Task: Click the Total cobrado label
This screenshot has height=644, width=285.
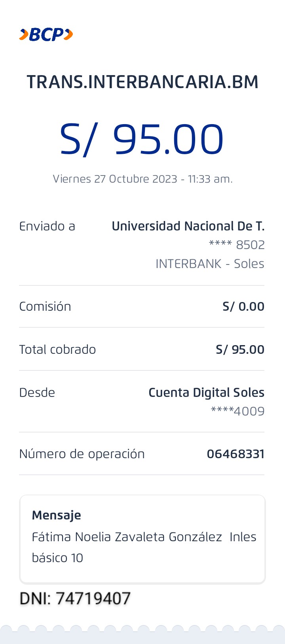Action: coord(57,349)
